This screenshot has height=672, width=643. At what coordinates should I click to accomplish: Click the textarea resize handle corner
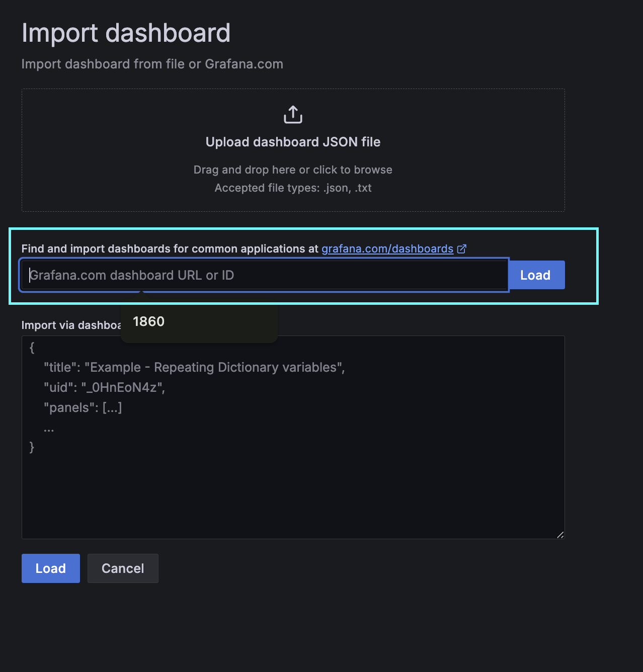coord(560,534)
